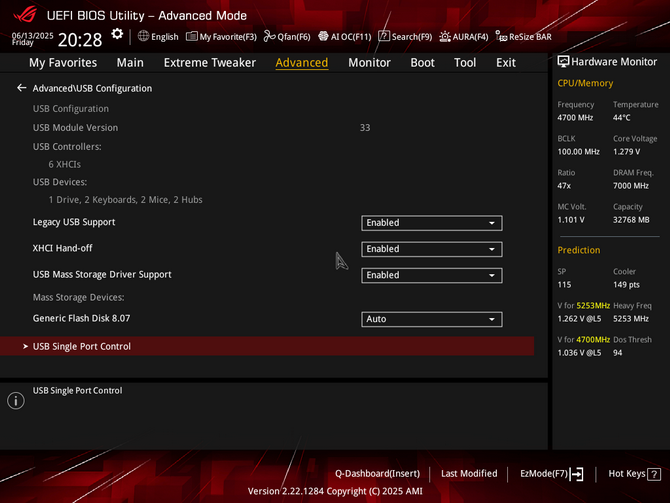Click 1 Drive, 2 Keyboards, 2 Mice, 2 Hubs
The height and width of the screenshot is (503, 670).
(125, 200)
